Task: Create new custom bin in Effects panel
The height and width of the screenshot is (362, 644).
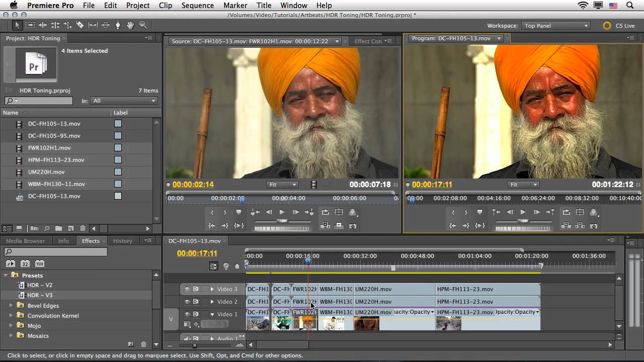Action: (131, 344)
